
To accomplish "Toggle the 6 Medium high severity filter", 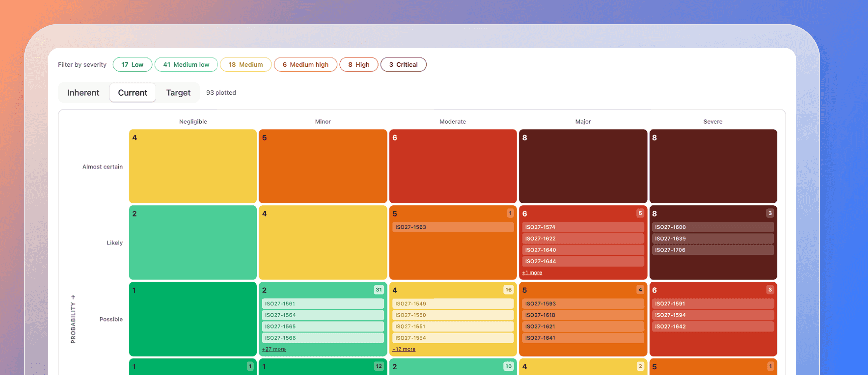I will (x=306, y=65).
